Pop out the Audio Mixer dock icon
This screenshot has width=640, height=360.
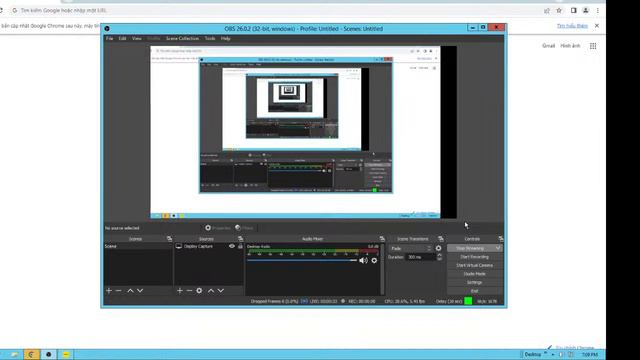(382, 238)
